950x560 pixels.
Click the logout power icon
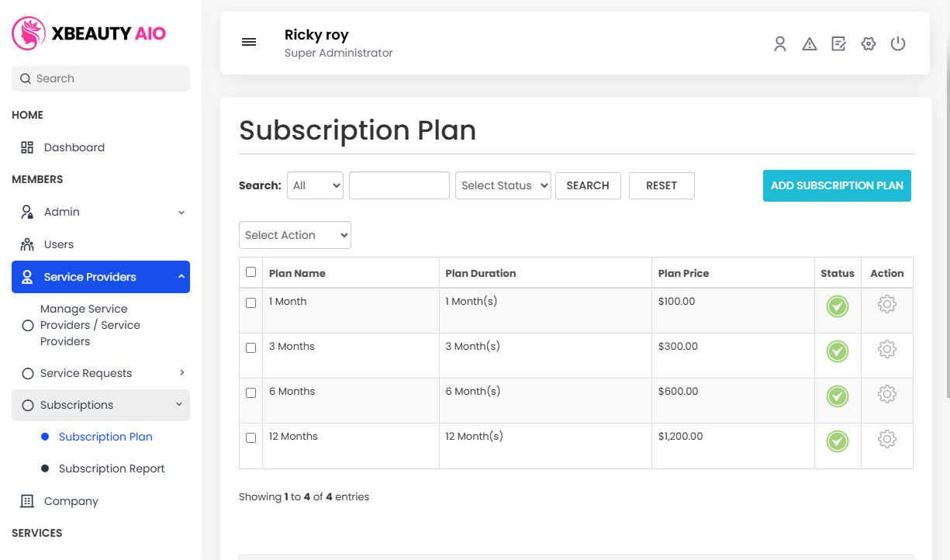[x=897, y=44]
